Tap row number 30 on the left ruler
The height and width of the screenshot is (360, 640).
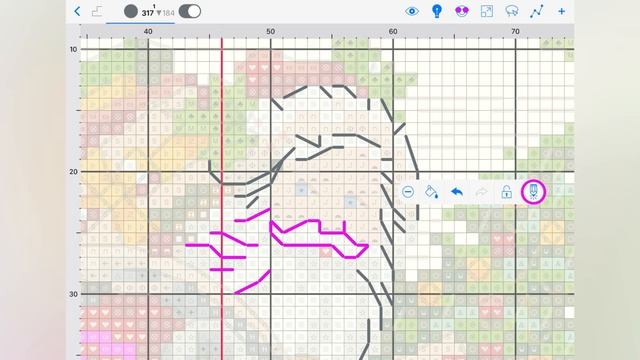(x=73, y=294)
